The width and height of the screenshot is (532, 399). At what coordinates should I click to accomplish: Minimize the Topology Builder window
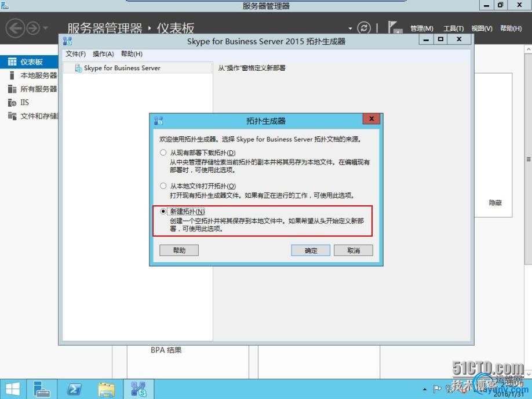426,40
